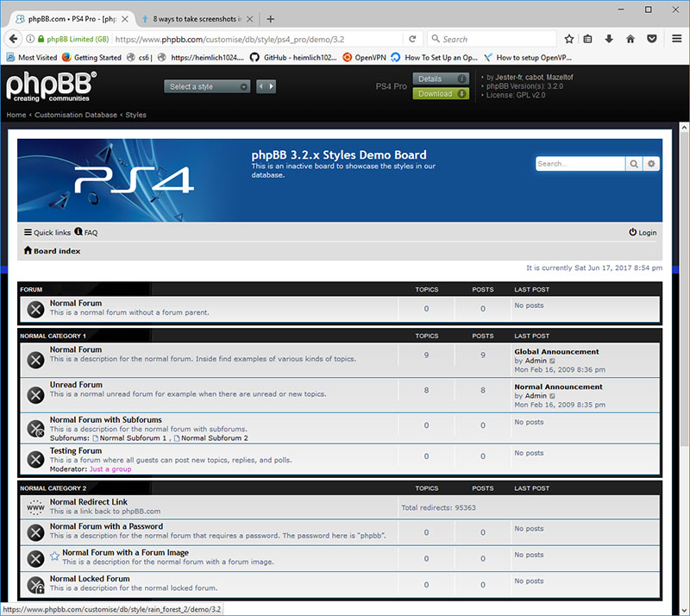Go to next style arrow
This screenshot has height=616, width=690.
point(271,86)
